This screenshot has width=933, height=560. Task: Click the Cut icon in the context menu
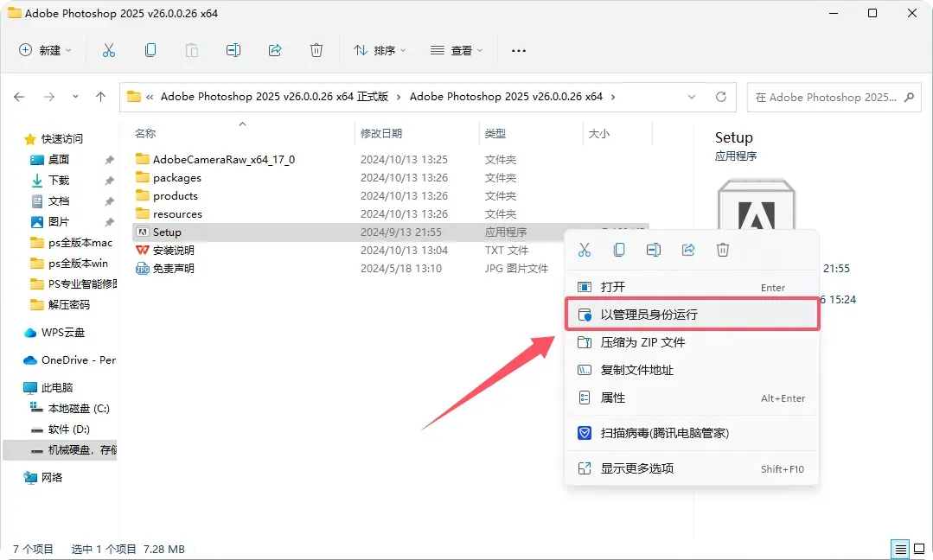(585, 250)
